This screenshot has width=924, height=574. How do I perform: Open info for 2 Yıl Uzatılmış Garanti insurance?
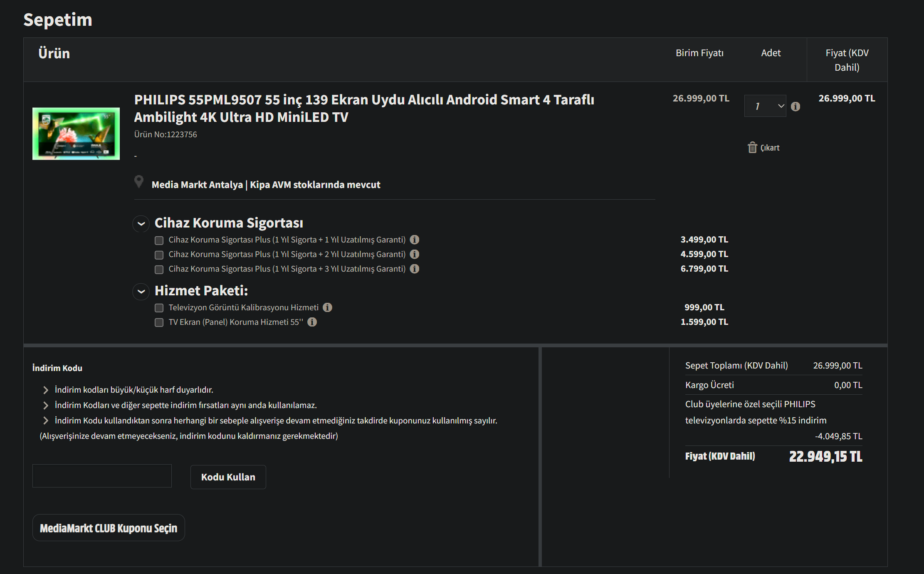click(414, 254)
